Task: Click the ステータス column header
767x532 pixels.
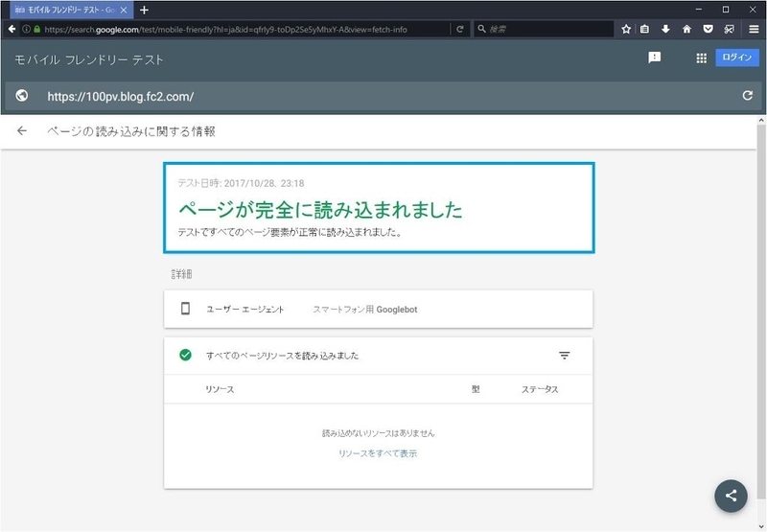Action: [x=540, y=389]
